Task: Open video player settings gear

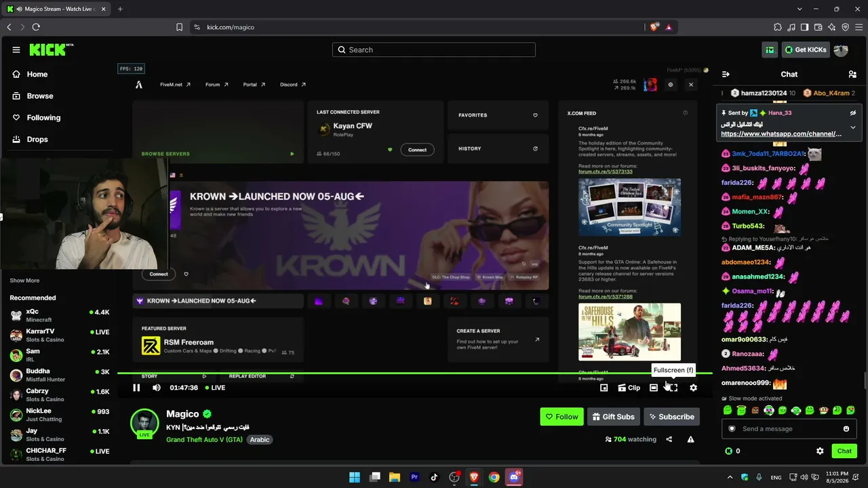Action: [x=693, y=388]
